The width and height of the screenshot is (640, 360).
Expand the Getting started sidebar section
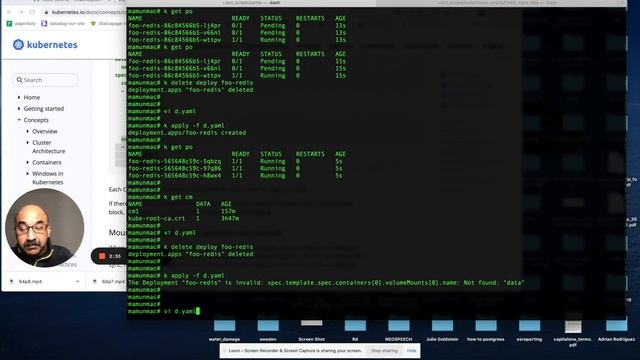pos(19,109)
